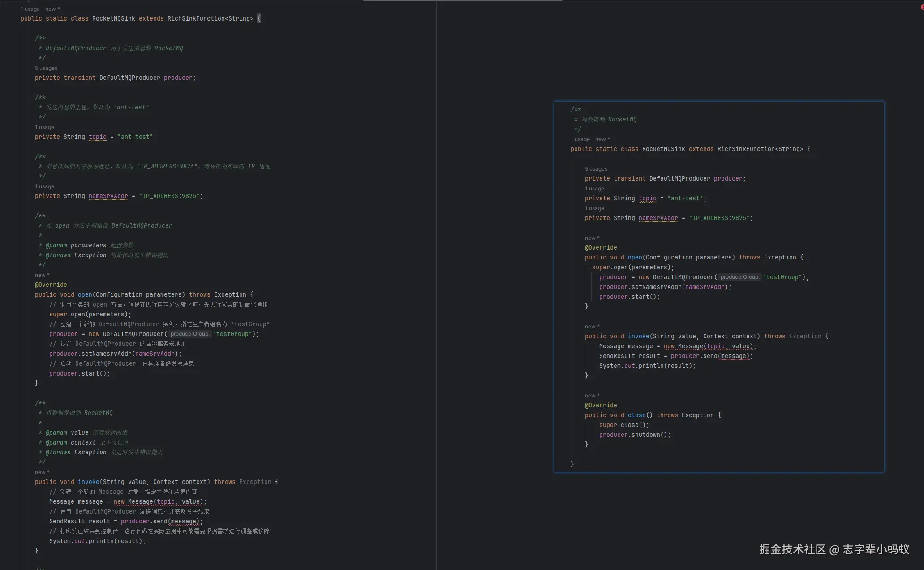Click @Override annotation above left pane open method
The image size is (924, 570).
[51, 285]
